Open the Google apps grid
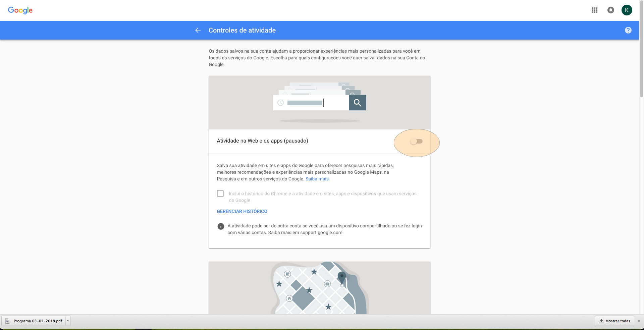The width and height of the screenshot is (644, 330). pyautogui.click(x=595, y=10)
